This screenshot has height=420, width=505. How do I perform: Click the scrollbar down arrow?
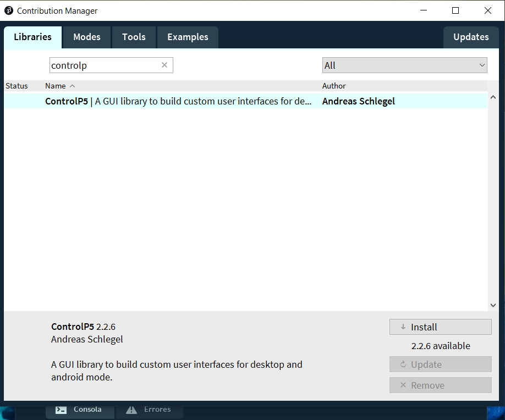(x=493, y=305)
